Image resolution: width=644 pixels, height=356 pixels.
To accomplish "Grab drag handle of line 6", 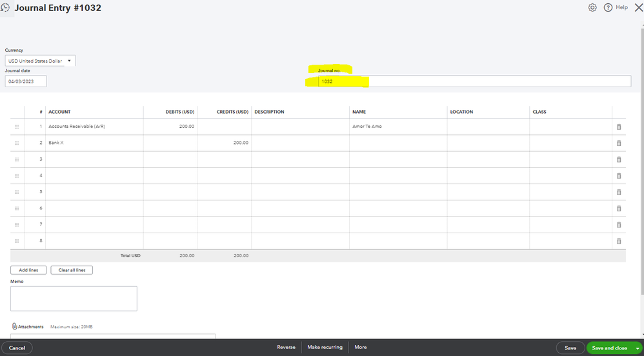I will point(17,208).
